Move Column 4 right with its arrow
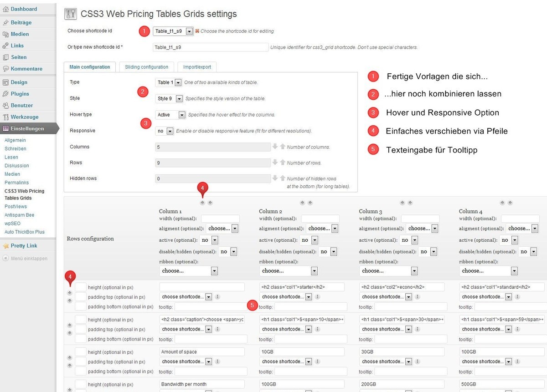 coord(510,203)
